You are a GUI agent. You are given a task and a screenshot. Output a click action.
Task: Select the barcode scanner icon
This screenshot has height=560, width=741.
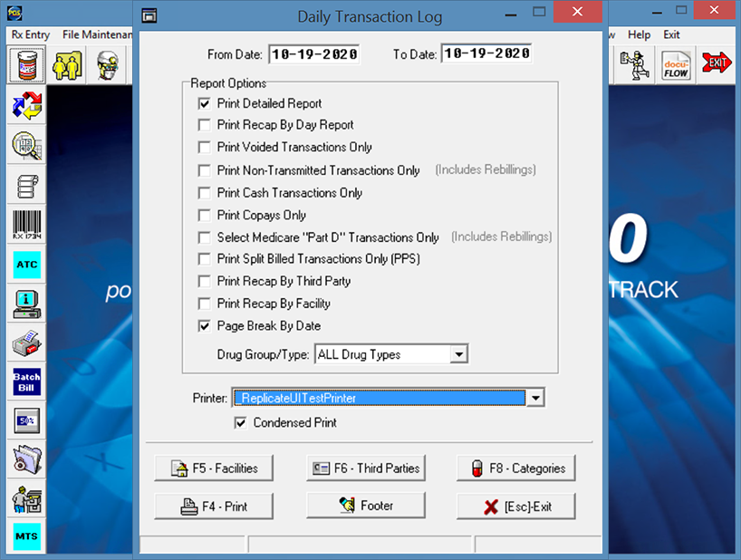26,224
